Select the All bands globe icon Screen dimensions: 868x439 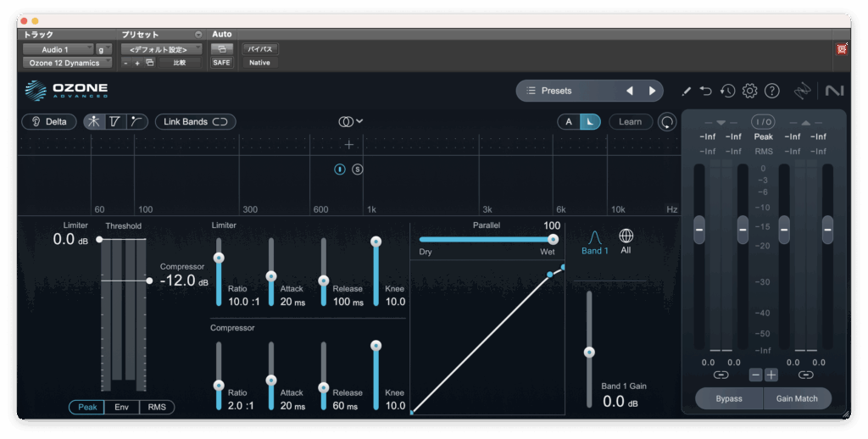[x=626, y=236]
